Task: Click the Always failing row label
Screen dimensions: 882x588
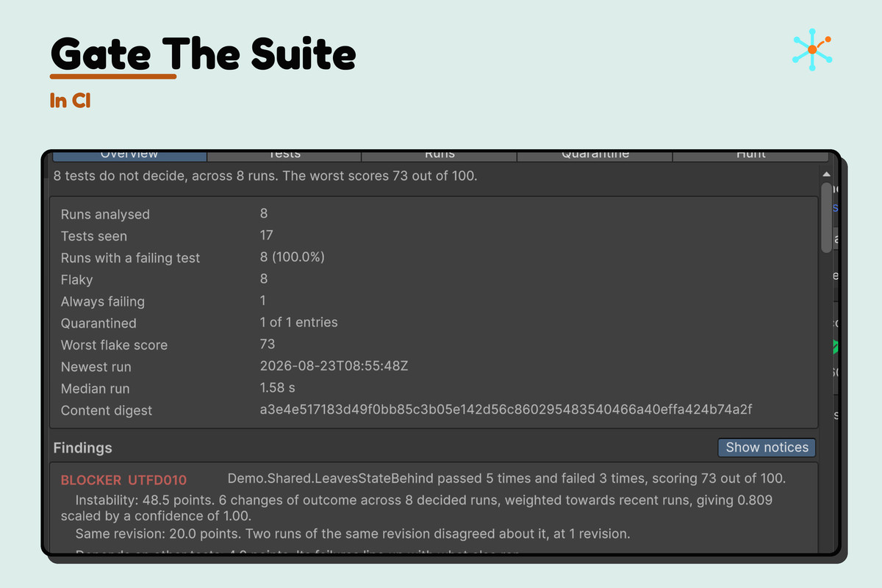Action: (x=102, y=301)
